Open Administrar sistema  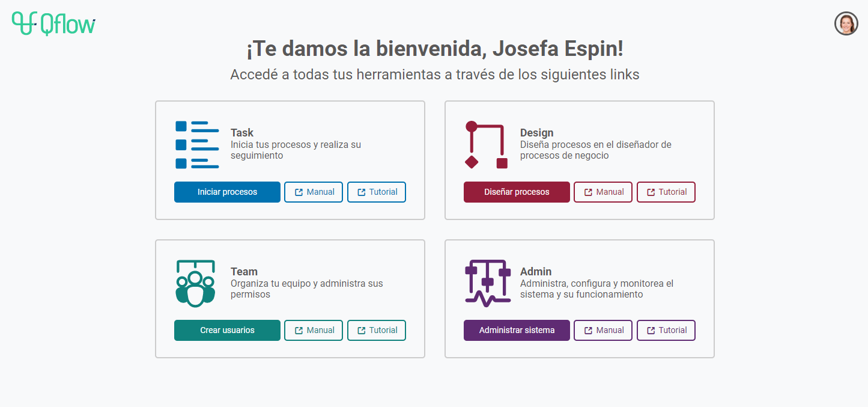[517, 331]
